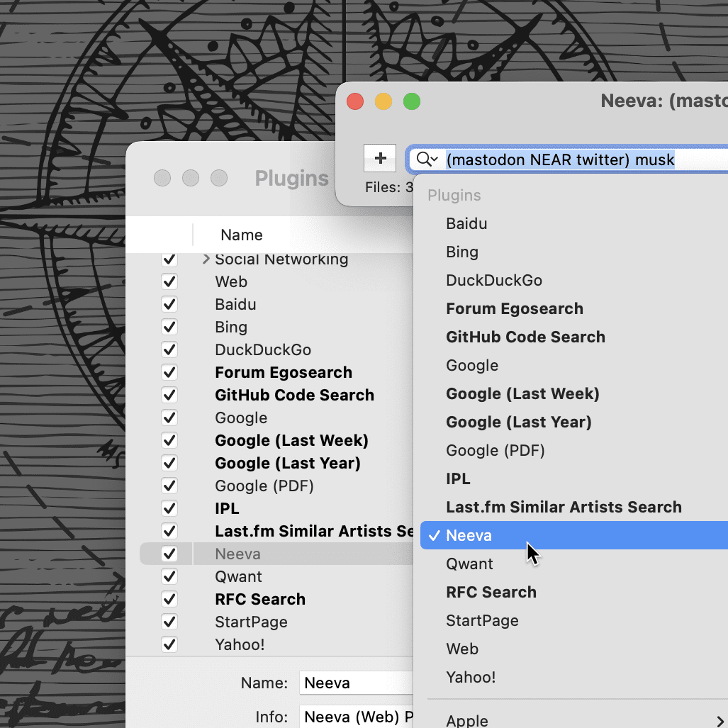Select the RFC Search row in Plugins list
This screenshot has width=728, height=728.
tap(276, 600)
